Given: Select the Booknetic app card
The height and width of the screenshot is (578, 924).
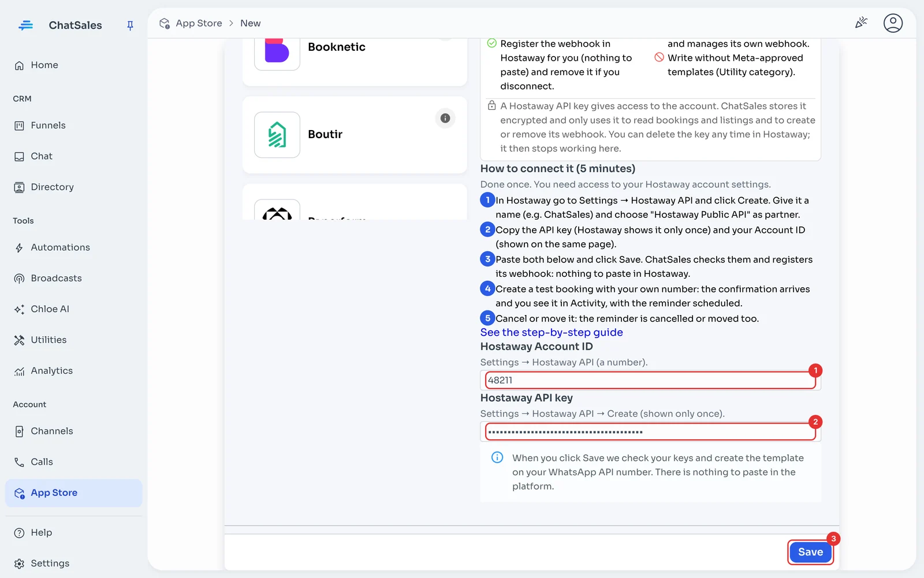Looking at the screenshot, I should tap(355, 61).
